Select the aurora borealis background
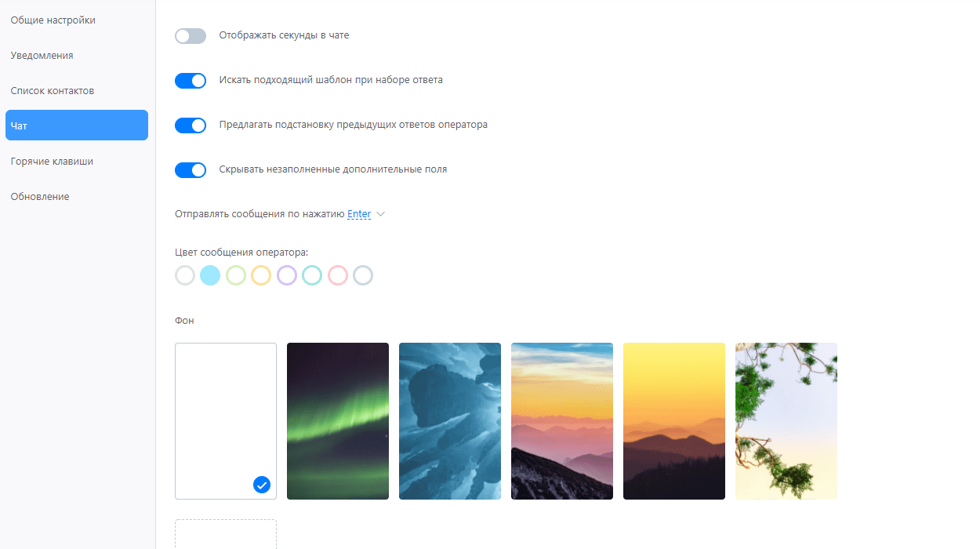The image size is (980, 549). pyautogui.click(x=338, y=421)
